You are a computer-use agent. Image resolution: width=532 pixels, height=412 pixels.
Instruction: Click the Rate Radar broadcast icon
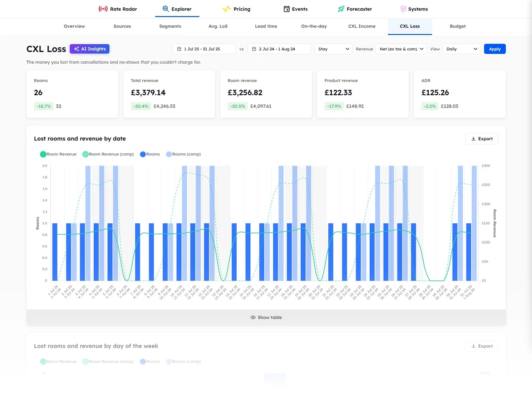coord(103,9)
